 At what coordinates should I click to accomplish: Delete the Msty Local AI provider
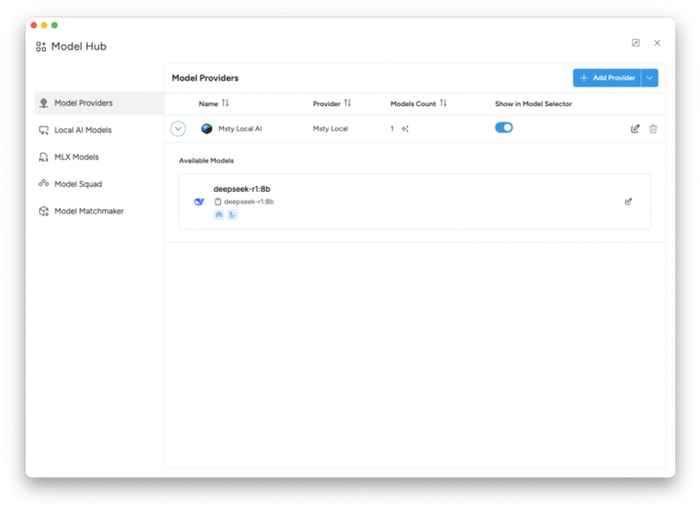653,129
